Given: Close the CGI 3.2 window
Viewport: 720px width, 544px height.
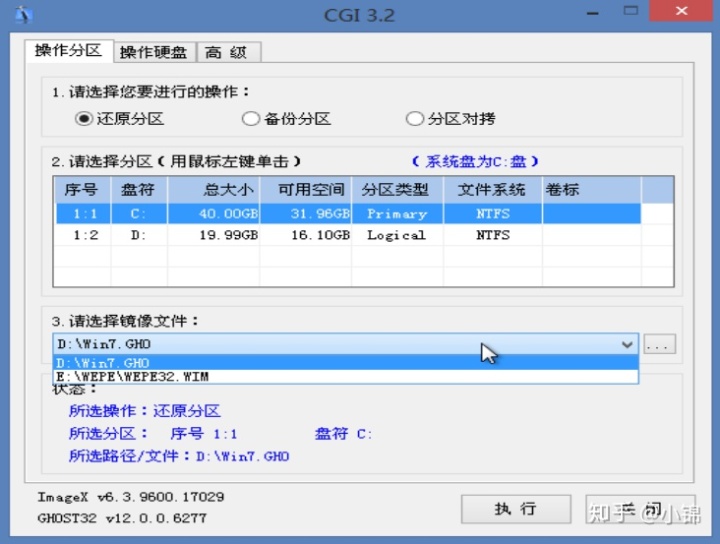Looking at the screenshot, I should coord(681,11).
